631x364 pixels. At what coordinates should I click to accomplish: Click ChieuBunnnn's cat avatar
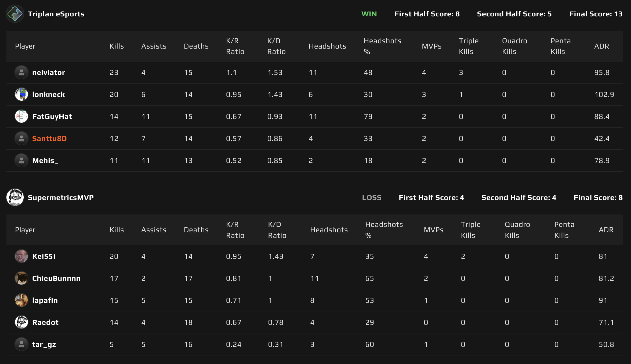(x=21, y=278)
